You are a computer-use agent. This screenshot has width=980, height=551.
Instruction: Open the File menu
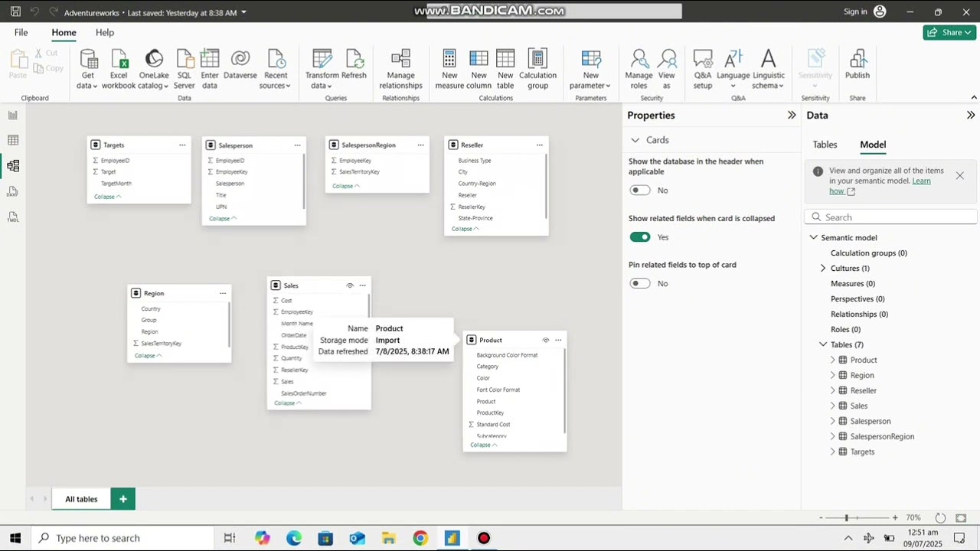pos(21,32)
